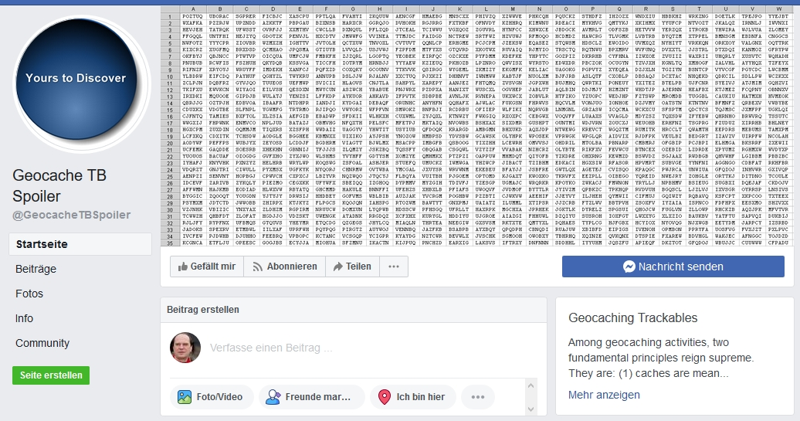Click Ich bin hier check-in button
The height and width of the screenshot is (421, 800).
414,397
